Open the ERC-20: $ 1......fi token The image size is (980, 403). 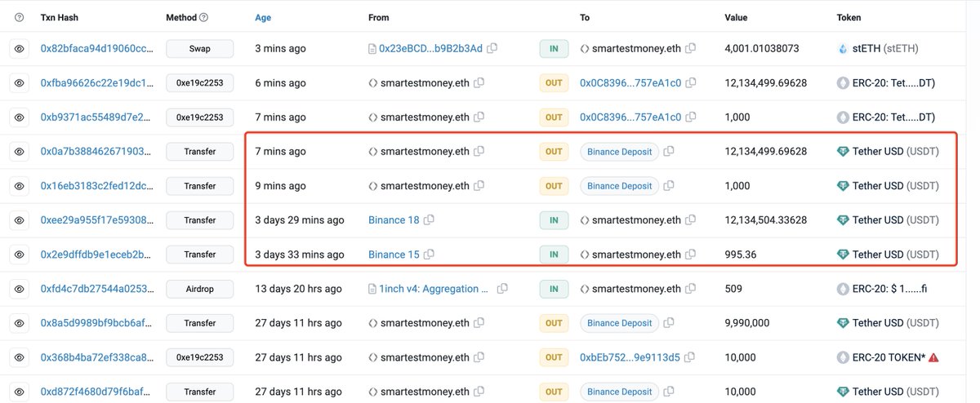889,289
